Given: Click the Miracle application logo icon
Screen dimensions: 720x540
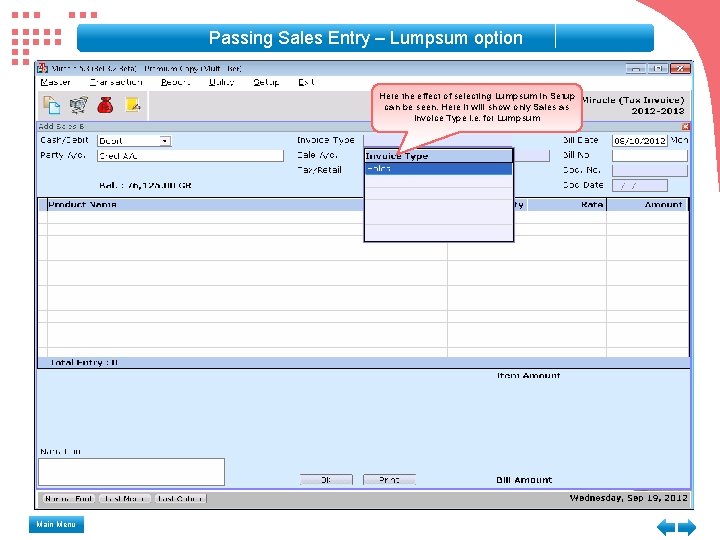Looking at the screenshot, I should point(43,68).
